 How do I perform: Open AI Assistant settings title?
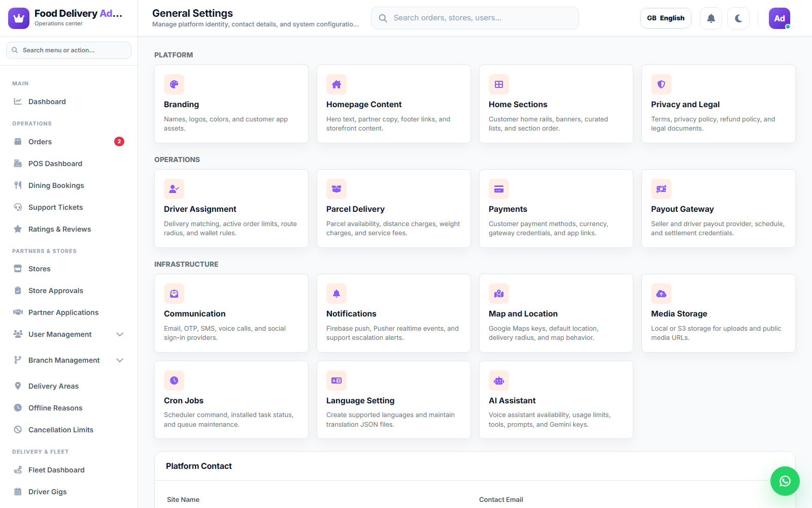(512, 401)
